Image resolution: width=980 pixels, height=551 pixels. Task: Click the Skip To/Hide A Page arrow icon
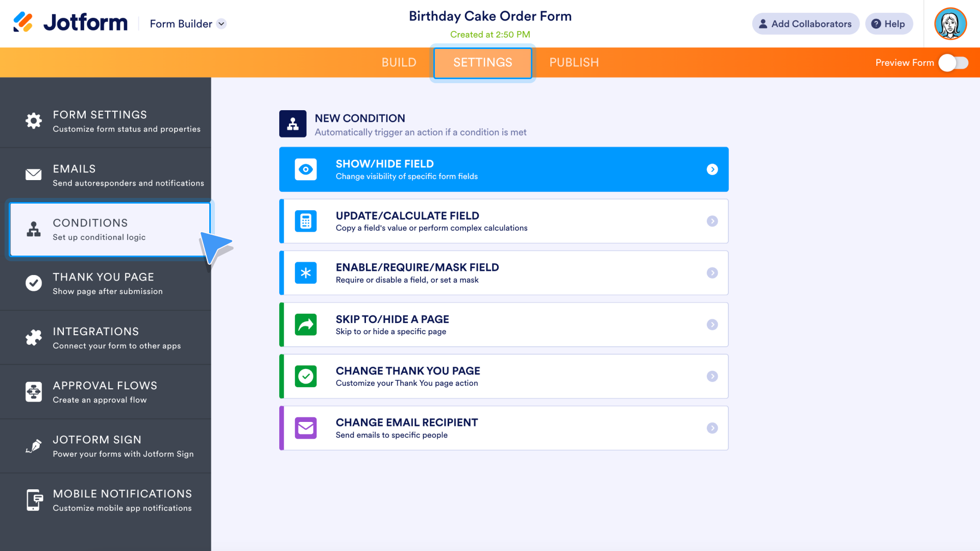pyautogui.click(x=712, y=324)
